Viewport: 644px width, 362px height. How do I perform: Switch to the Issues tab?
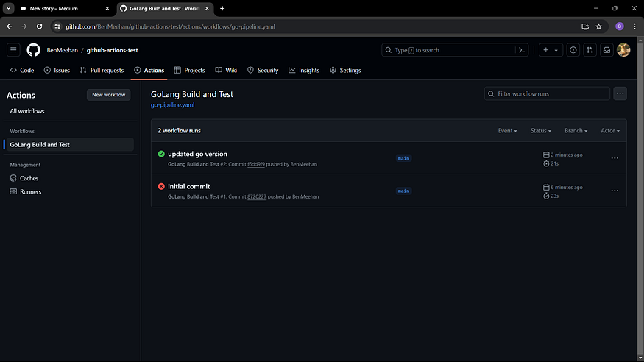tap(57, 70)
